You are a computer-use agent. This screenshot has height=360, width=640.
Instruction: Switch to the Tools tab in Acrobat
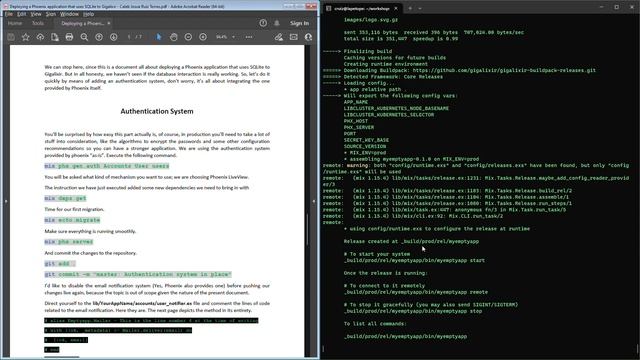click(38, 23)
